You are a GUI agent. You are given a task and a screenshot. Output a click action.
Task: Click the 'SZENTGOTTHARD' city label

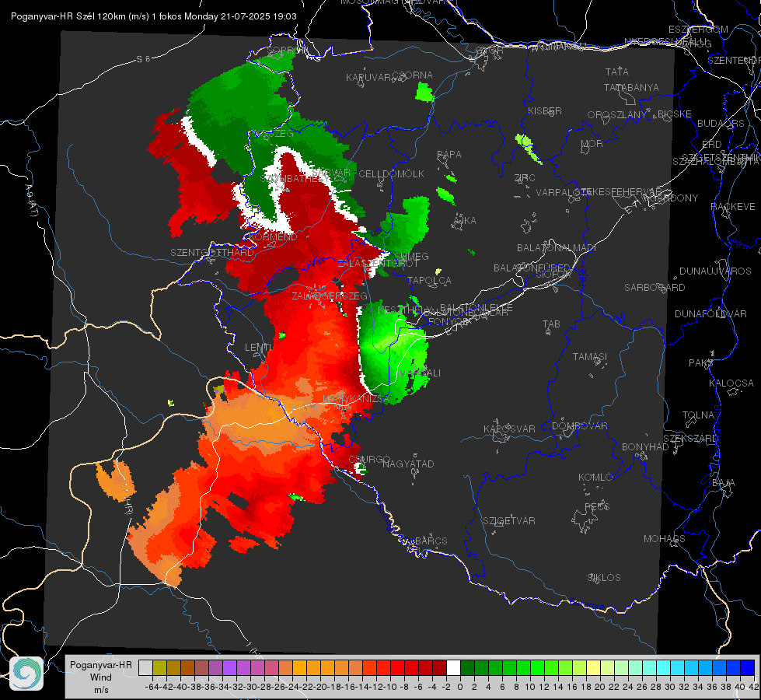[212, 253]
